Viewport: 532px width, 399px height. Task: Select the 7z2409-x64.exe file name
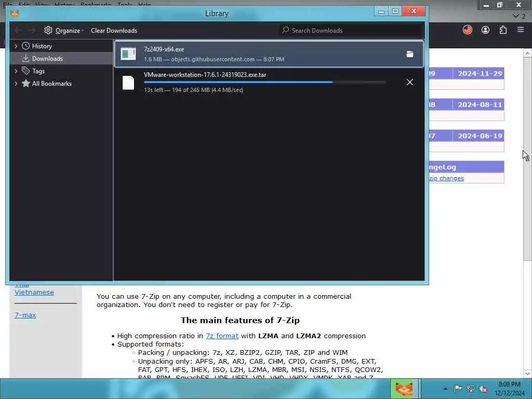(164, 49)
